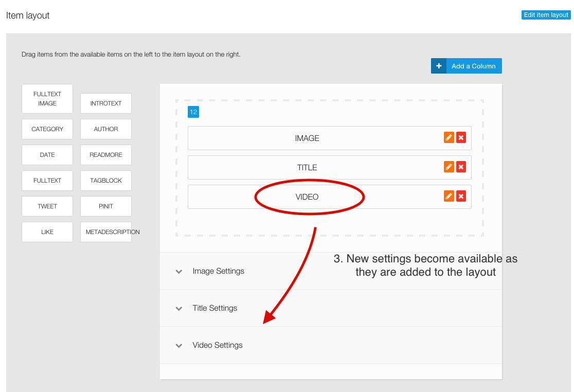
Task: Click the IMAGE layout block label
Action: [x=307, y=138]
